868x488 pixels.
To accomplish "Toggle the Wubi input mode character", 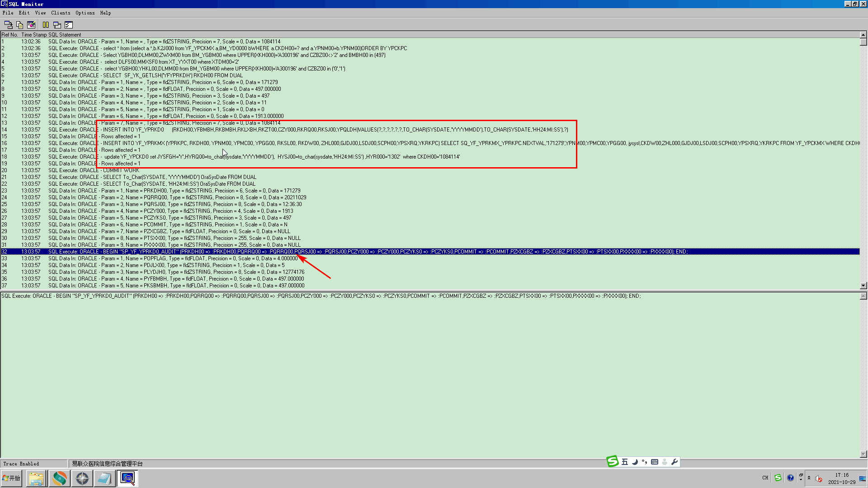I will pos(625,462).
